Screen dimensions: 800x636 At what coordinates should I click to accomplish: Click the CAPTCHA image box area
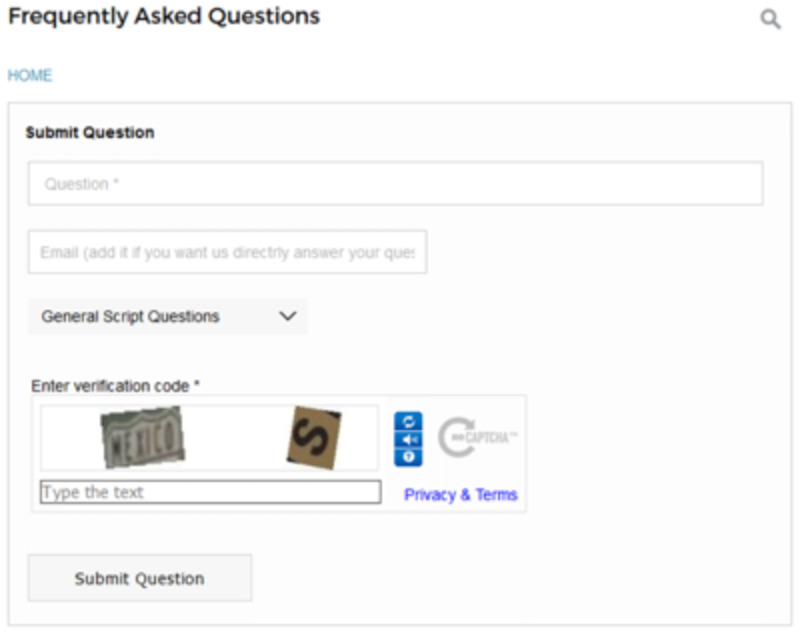pos(210,438)
